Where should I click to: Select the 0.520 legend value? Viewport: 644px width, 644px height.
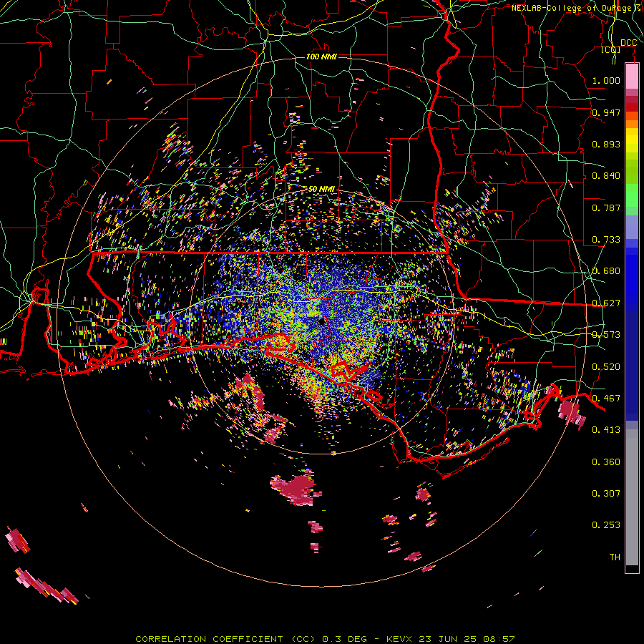pos(606,367)
